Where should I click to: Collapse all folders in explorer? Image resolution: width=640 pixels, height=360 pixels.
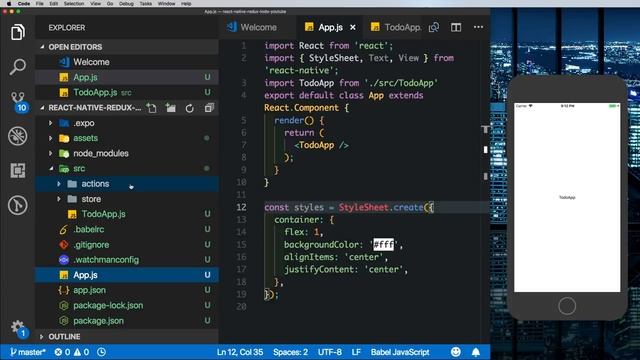[x=209, y=108]
